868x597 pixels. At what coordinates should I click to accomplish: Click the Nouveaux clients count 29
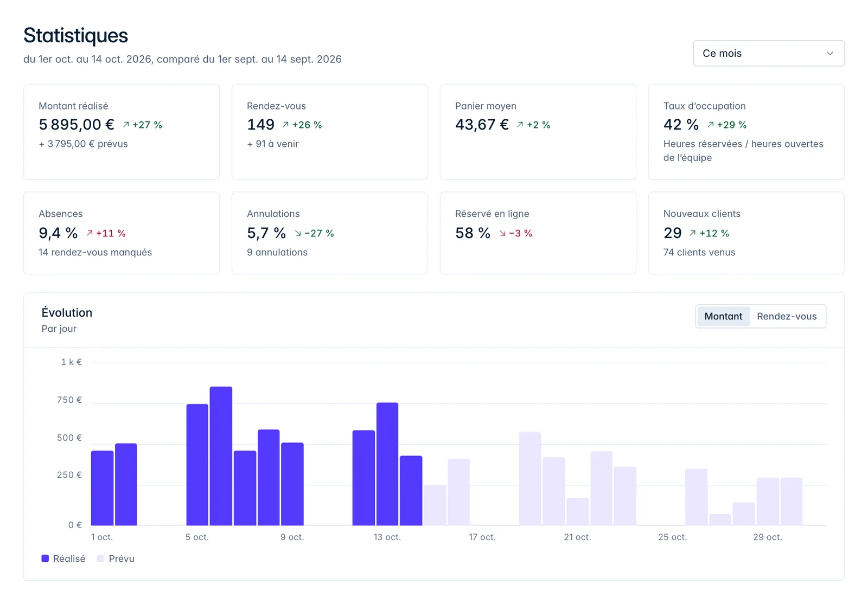672,233
